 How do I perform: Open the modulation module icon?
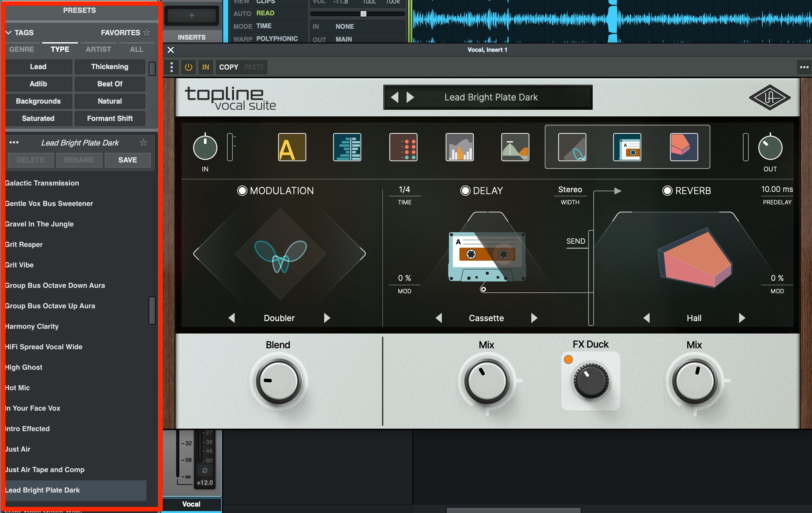coord(572,147)
